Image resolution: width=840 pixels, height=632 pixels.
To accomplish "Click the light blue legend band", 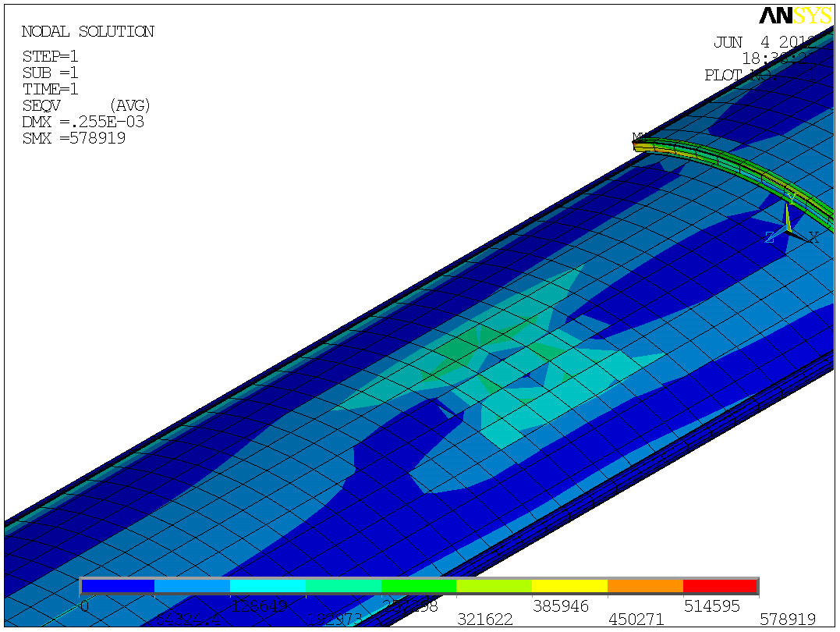I will (193, 586).
